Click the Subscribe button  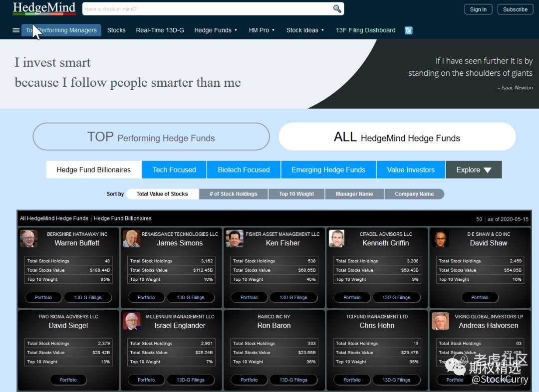[515, 9]
